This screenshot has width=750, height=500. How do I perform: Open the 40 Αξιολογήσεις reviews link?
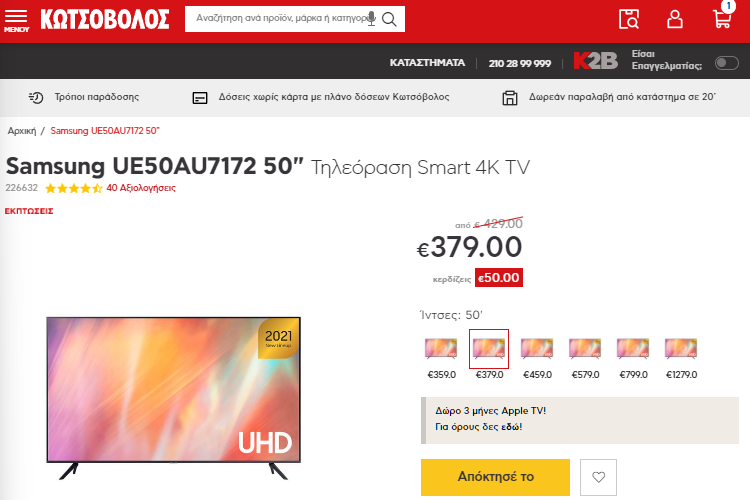(x=141, y=188)
